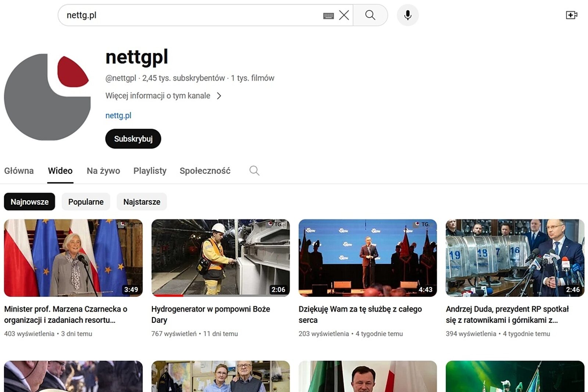The width and height of the screenshot is (588, 392).
Task: Sort videos by Najstarsze
Action: tap(141, 202)
